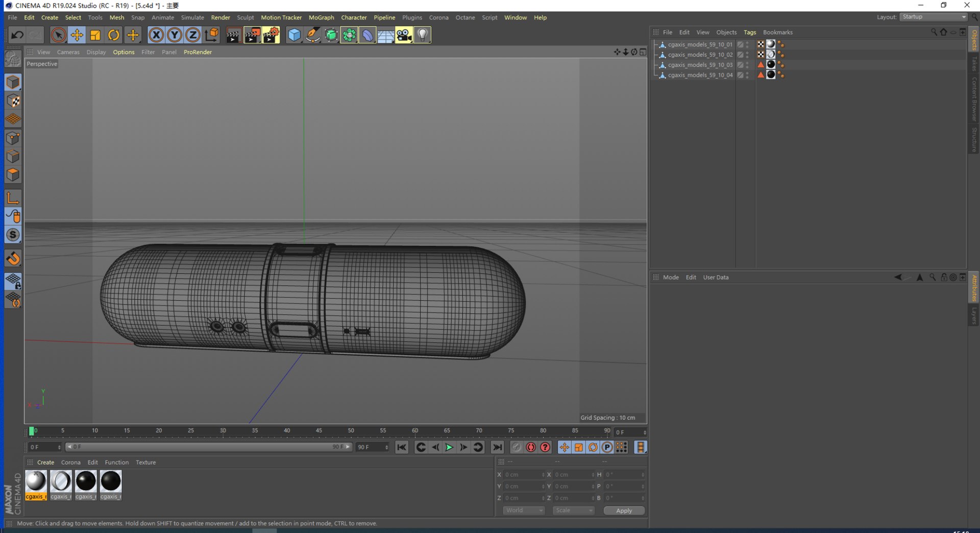Click the Apply button
This screenshot has width=980, height=533.
624,511
